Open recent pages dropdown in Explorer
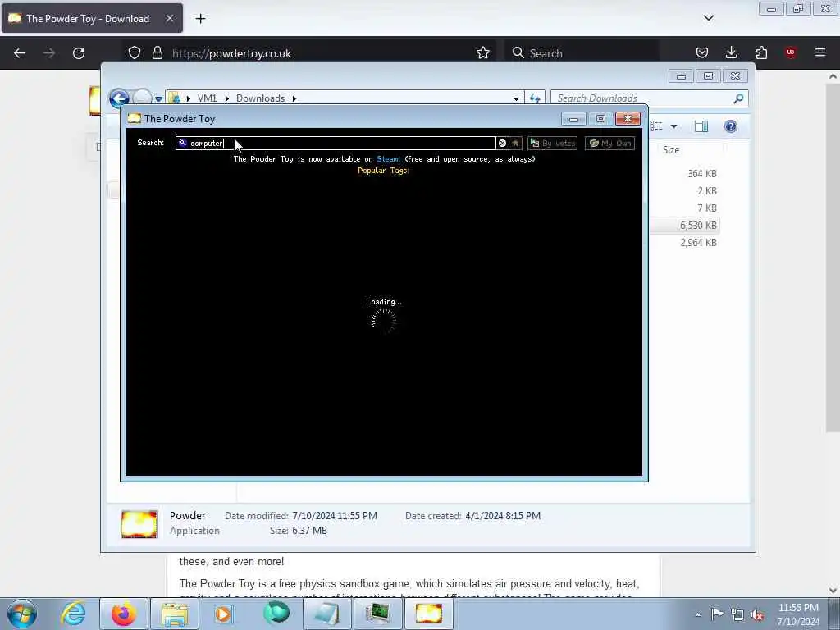The height and width of the screenshot is (630, 840). pyautogui.click(x=158, y=99)
